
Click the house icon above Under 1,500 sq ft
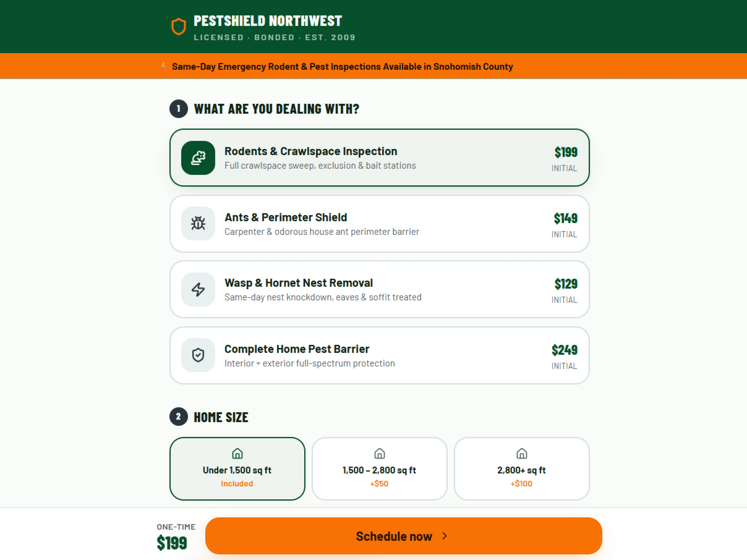click(x=237, y=453)
